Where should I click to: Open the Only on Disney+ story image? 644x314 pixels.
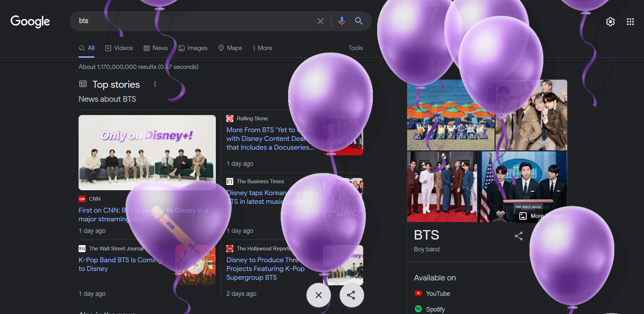[x=147, y=152]
